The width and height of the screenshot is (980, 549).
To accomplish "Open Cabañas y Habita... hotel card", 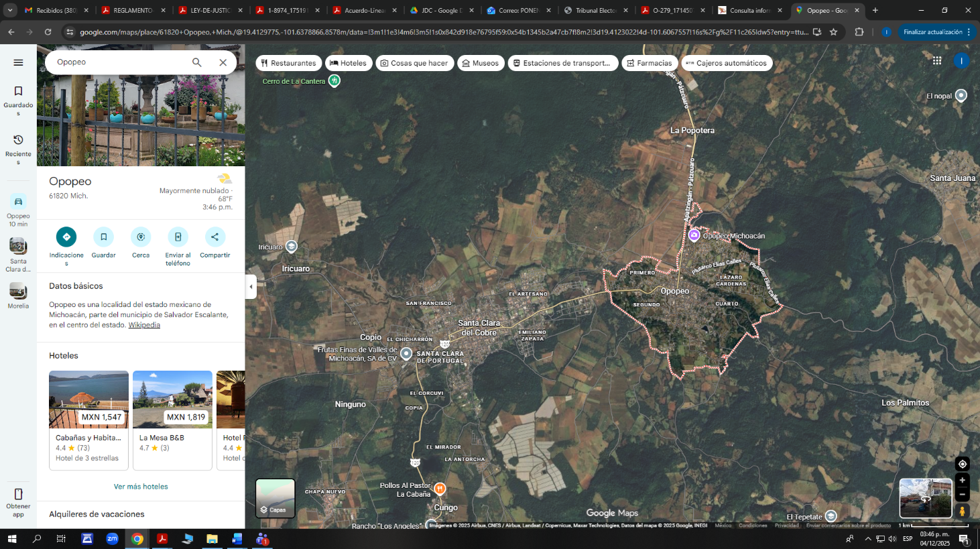I will [88, 420].
